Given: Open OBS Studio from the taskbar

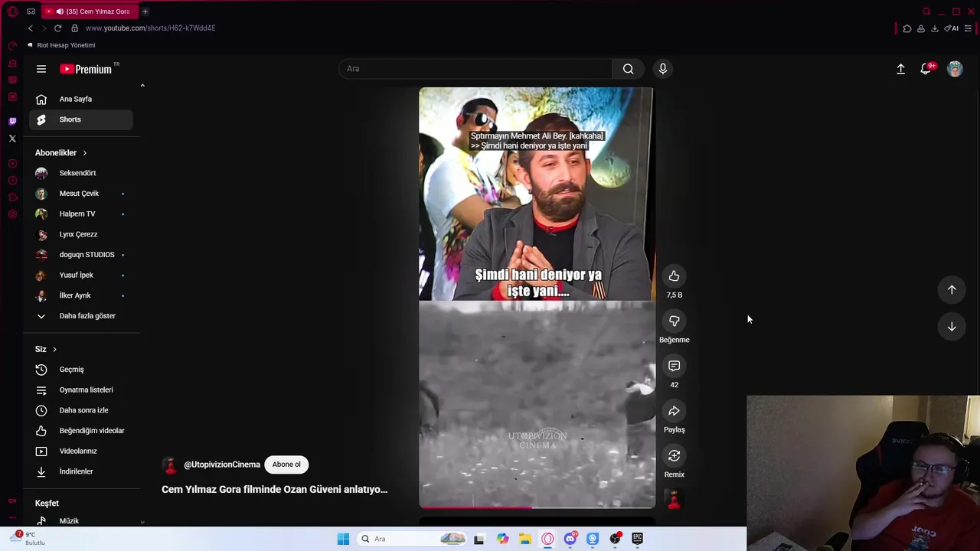Looking at the screenshot, I should click(615, 539).
